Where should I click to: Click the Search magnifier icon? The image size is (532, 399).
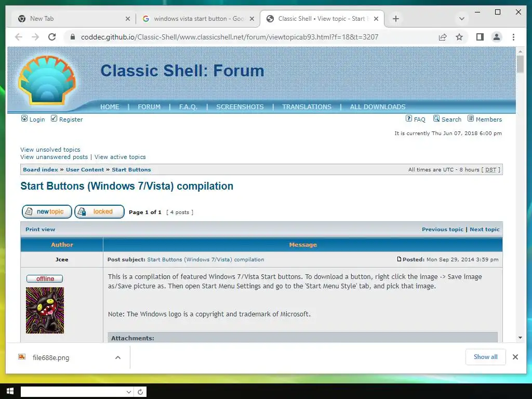[436, 118]
